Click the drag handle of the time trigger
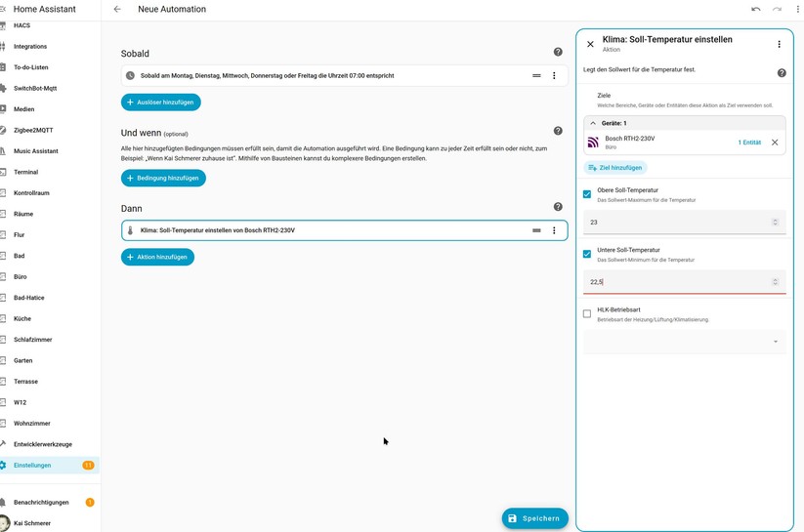Image resolution: width=804 pixels, height=532 pixels. [x=536, y=75]
